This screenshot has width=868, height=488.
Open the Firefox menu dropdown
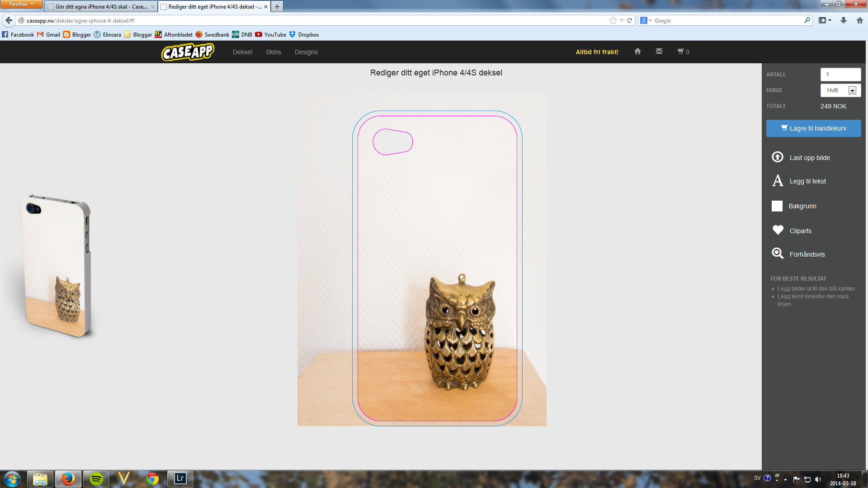pyautogui.click(x=21, y=4)
